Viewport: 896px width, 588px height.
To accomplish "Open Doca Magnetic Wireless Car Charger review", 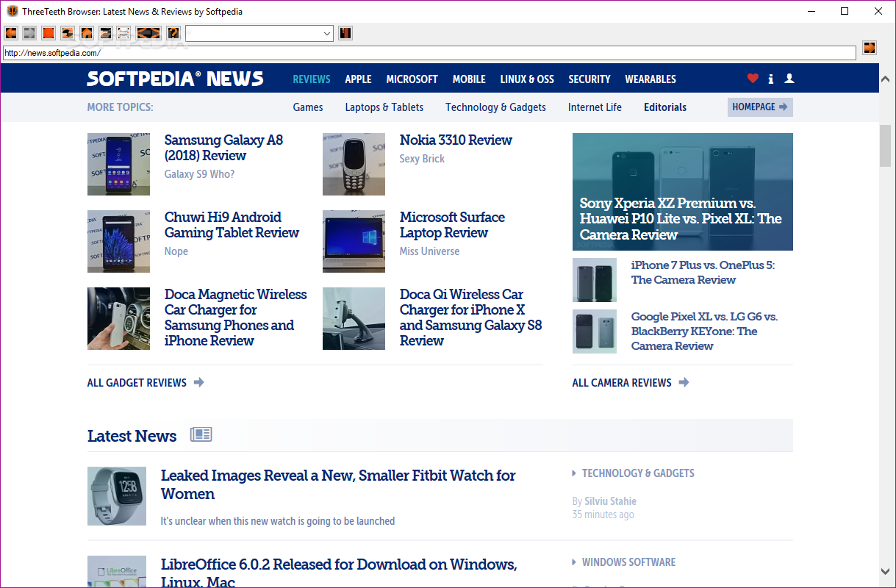I will pyautogui.click(x=235, y=318).
